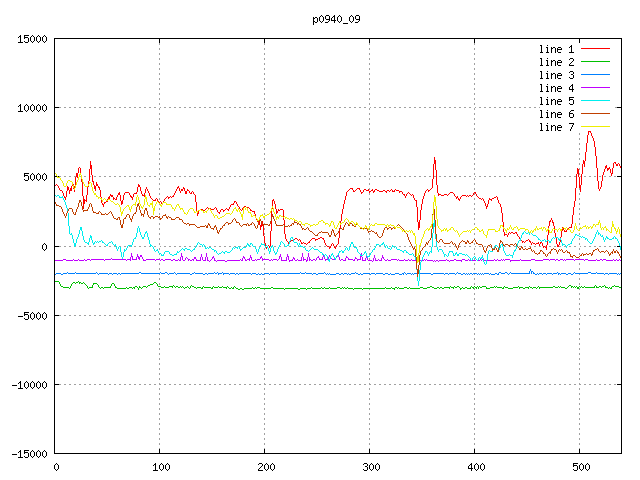640x480 pixels.
Task: Click the -5000 y-axis tick label
Action: (32, 315)
